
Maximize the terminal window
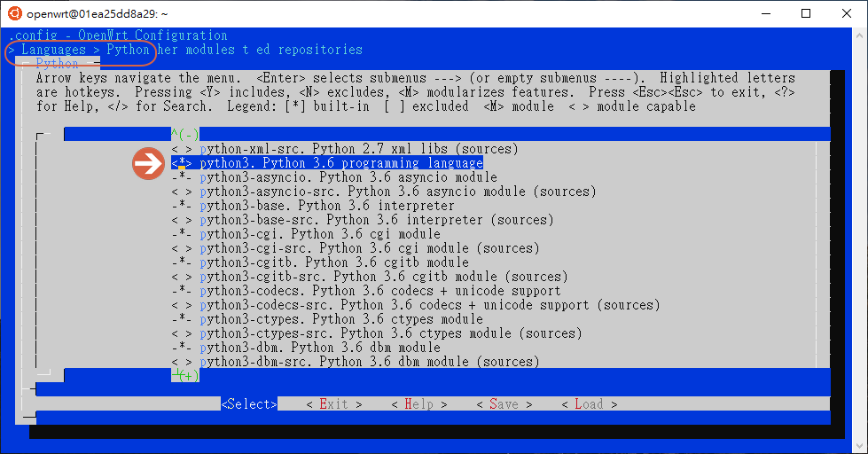point(806,13)
